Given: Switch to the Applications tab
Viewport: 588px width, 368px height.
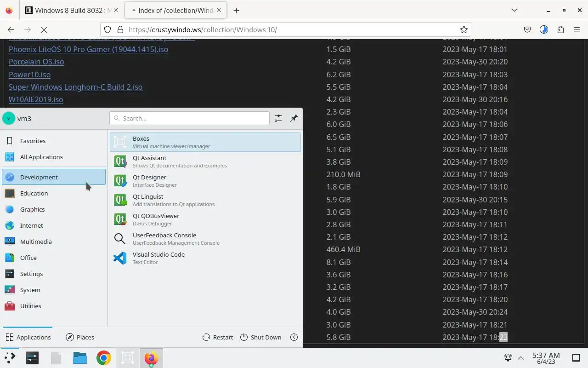Looking at the screenshot, I should (x=28, y=337).
